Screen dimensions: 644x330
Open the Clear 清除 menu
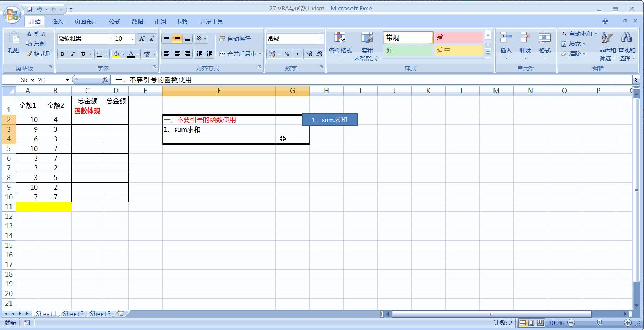(x=574, y=54)
